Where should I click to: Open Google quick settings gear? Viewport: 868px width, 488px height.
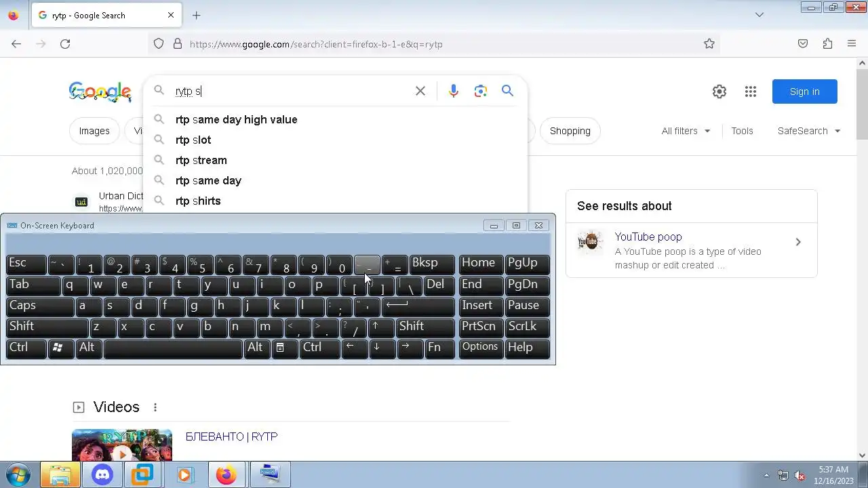719,91
